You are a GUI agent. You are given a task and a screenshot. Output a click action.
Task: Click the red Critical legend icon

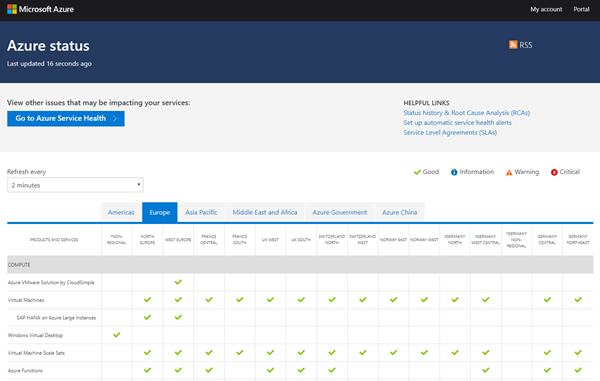554,172
